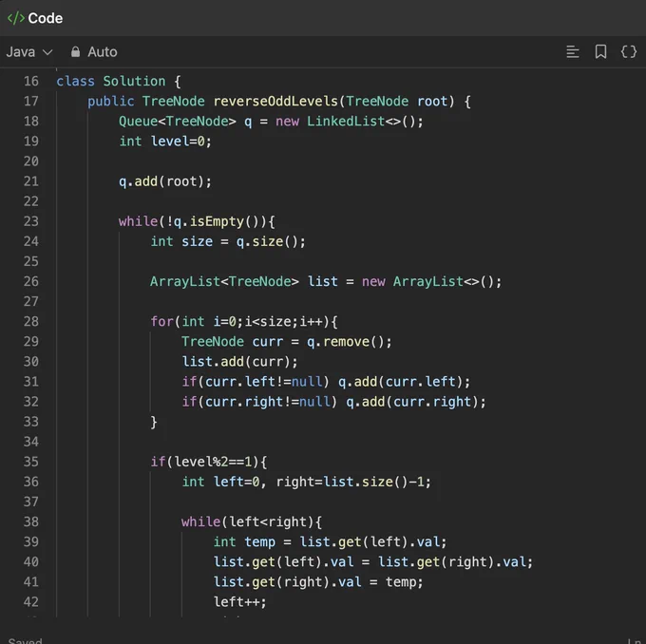Click the curly braces icon

pos(629,52)
